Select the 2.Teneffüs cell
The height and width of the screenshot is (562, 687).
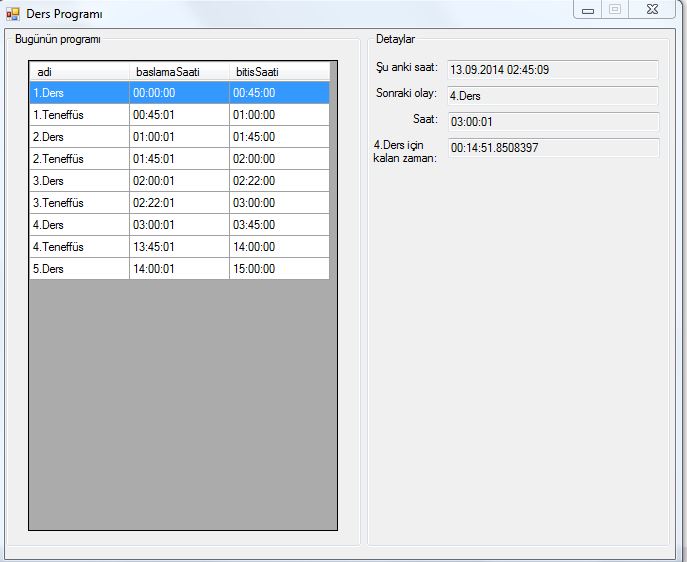tap(79, 159)
